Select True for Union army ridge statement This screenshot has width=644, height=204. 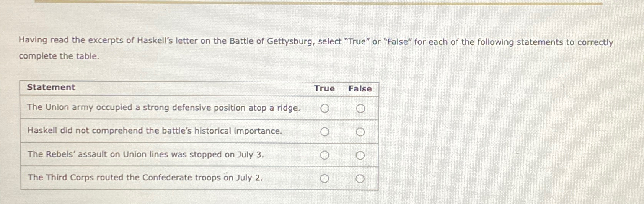(x=324, y=109)
